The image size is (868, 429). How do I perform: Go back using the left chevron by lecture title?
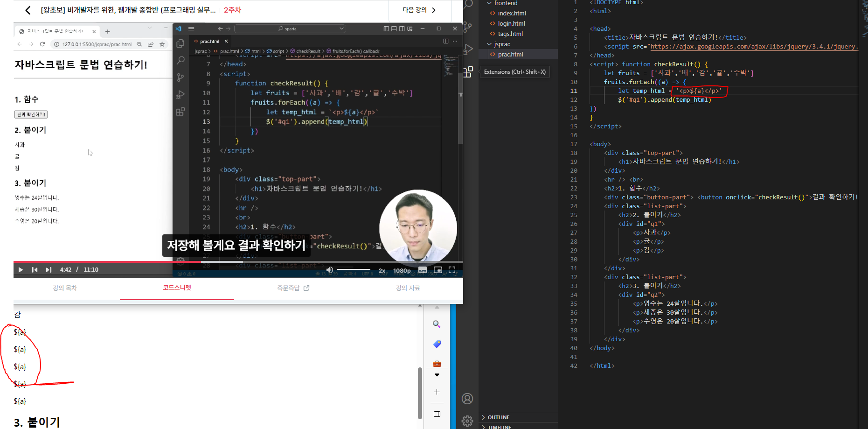click(28, 10)
